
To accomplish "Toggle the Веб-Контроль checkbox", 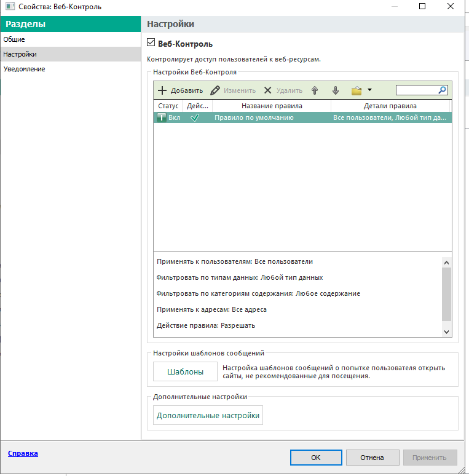I will coord(151,42).
